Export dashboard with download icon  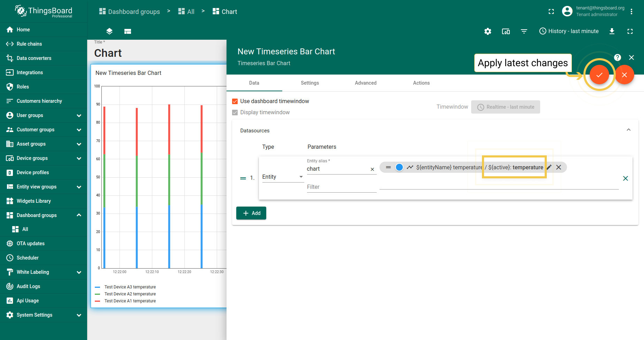(612, 31)
